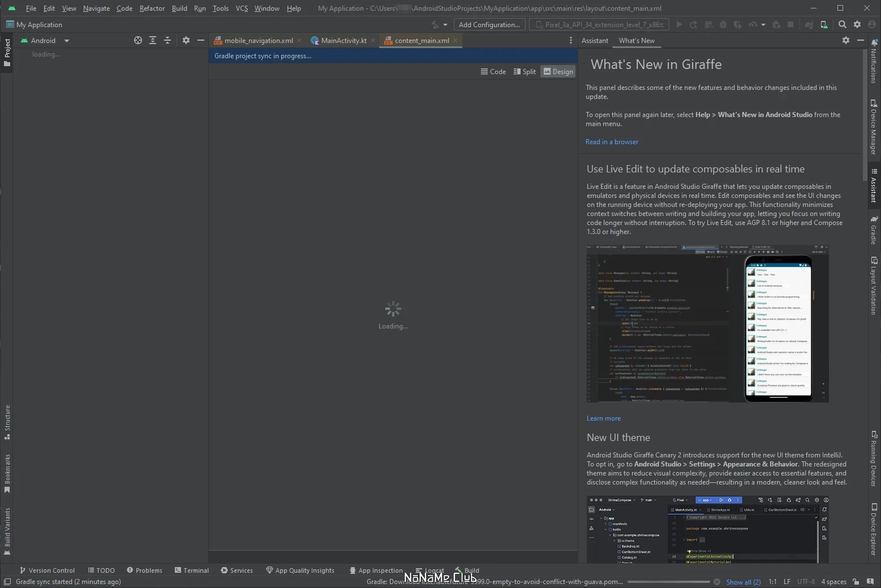881x588 pixels.
Task: Follow the Read in a browser link
Action: (x=612, y=142)
